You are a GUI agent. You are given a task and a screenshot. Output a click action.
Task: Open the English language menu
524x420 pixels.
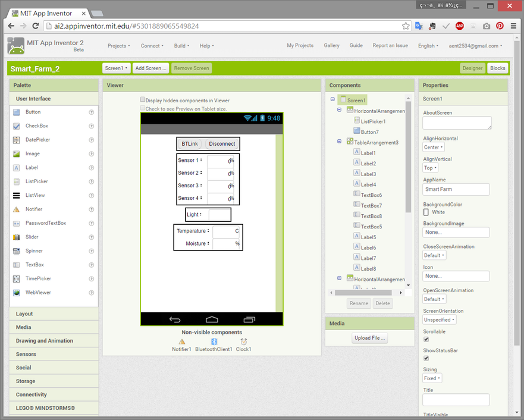coord(428,46)
